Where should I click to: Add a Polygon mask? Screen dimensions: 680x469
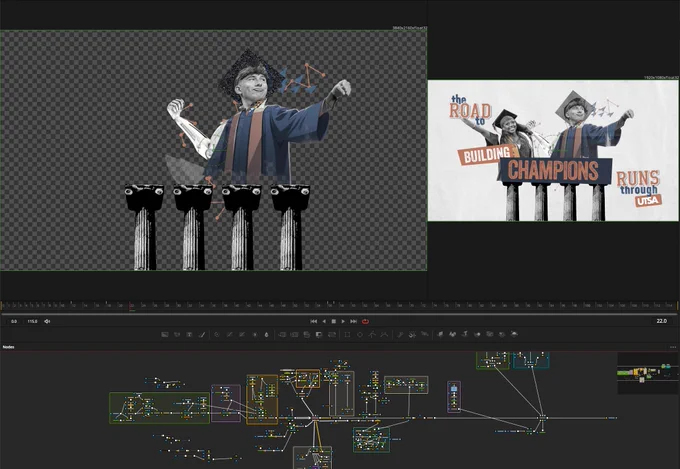pos(372,335)
